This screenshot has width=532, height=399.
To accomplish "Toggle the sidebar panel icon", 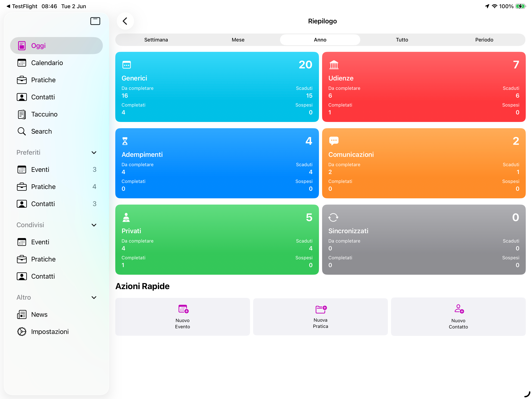I will coord(95,21).
